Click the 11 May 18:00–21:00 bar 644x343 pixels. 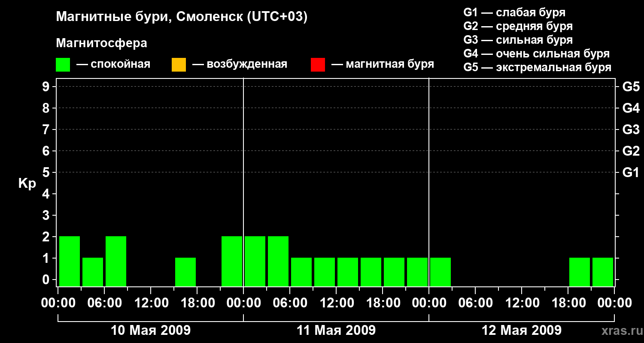394,272
